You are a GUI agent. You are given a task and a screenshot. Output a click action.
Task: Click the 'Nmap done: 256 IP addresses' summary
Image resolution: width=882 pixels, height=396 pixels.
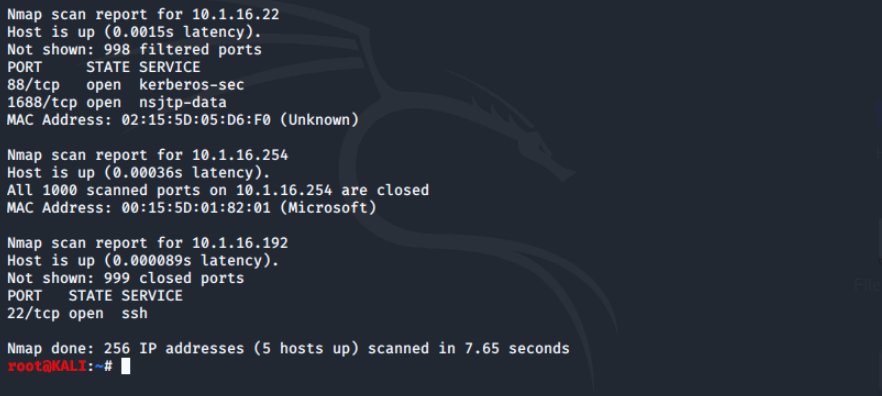tap(288, 348)
